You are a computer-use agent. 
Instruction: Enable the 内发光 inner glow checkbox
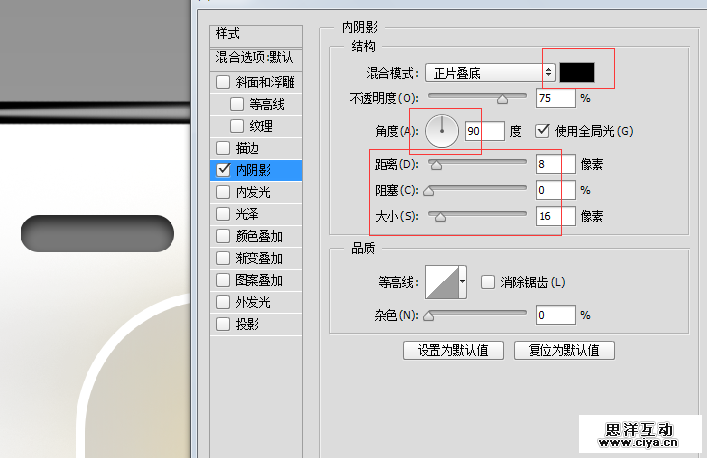click(223, 192)
